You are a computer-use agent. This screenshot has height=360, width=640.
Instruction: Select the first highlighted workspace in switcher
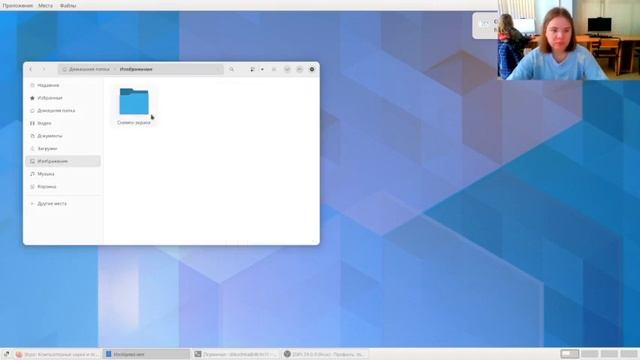click(x=570, y=354)
